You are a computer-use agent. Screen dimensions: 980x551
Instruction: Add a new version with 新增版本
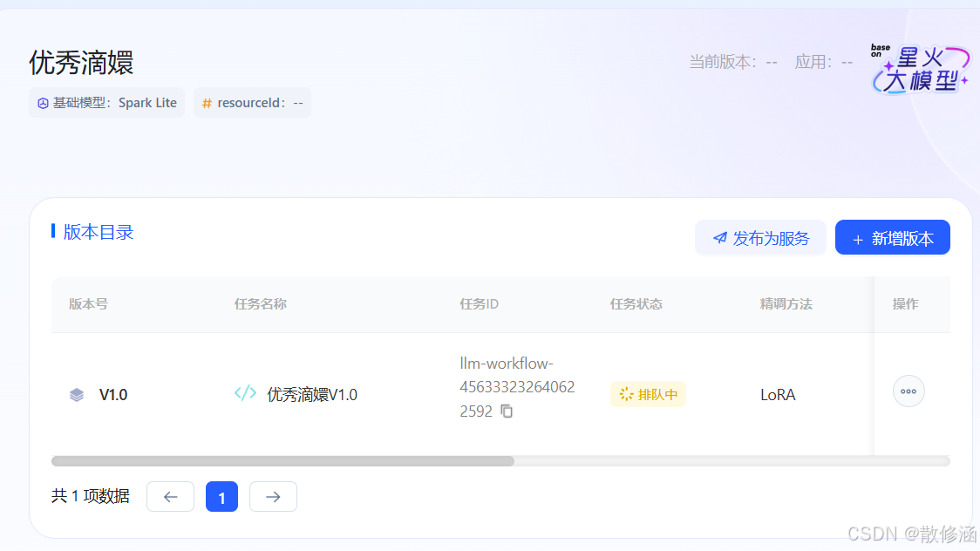click(893, 238)
